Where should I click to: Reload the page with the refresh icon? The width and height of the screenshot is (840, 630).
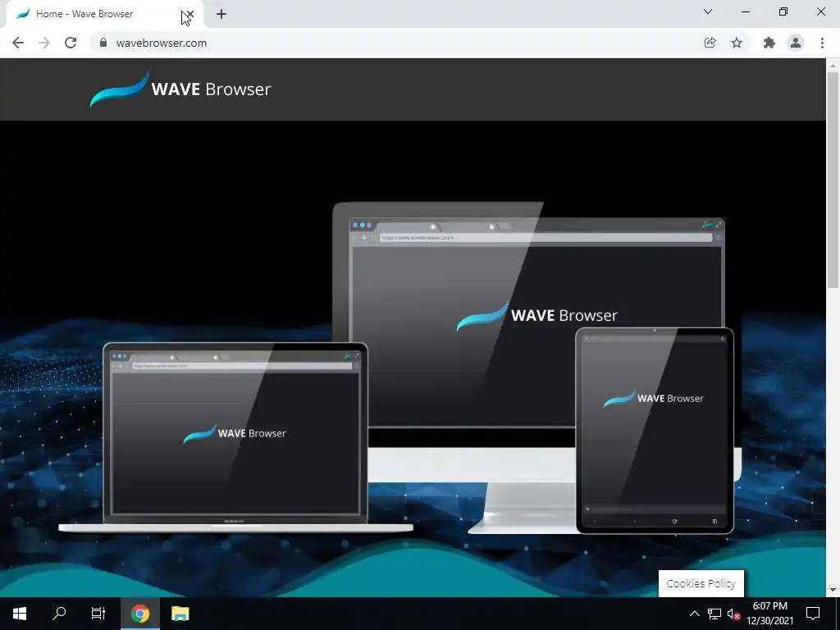click(x=71, y=43)
